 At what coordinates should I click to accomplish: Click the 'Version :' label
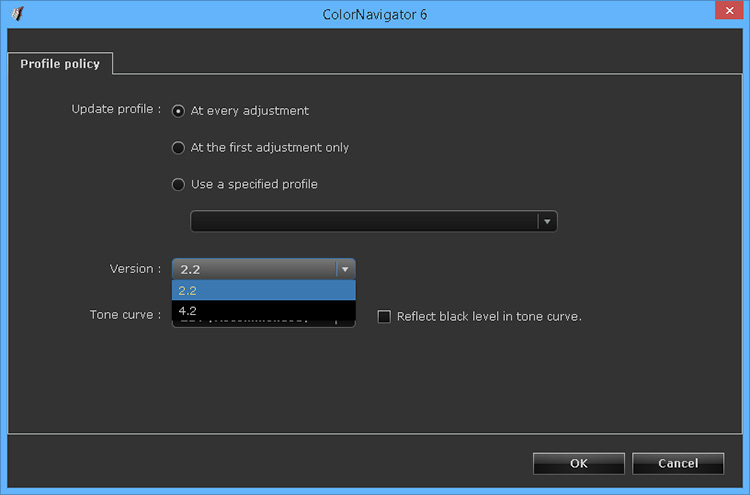(135, 269)
